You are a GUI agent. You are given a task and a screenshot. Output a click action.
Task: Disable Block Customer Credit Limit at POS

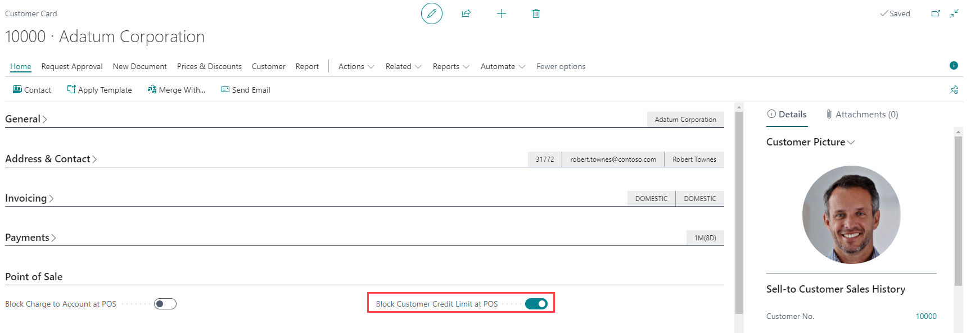click(536, 304)
